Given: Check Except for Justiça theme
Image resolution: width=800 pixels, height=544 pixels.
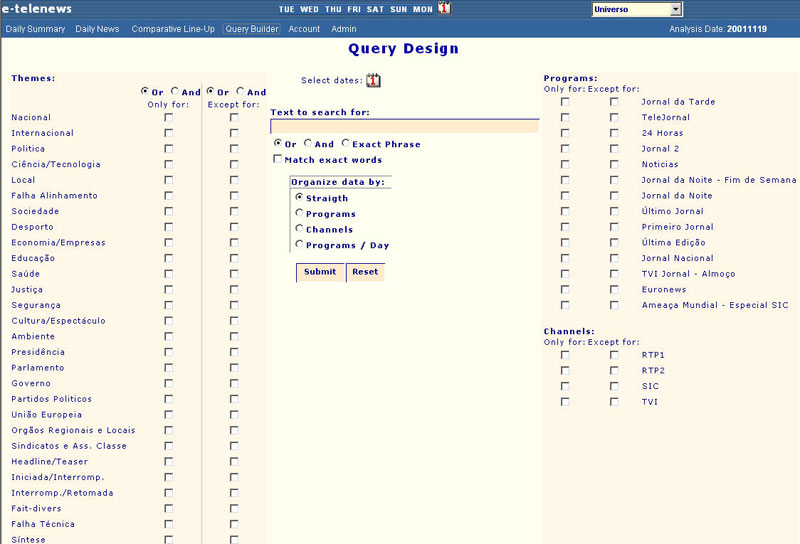Looking at the screenshot, I should pos(234,289).
